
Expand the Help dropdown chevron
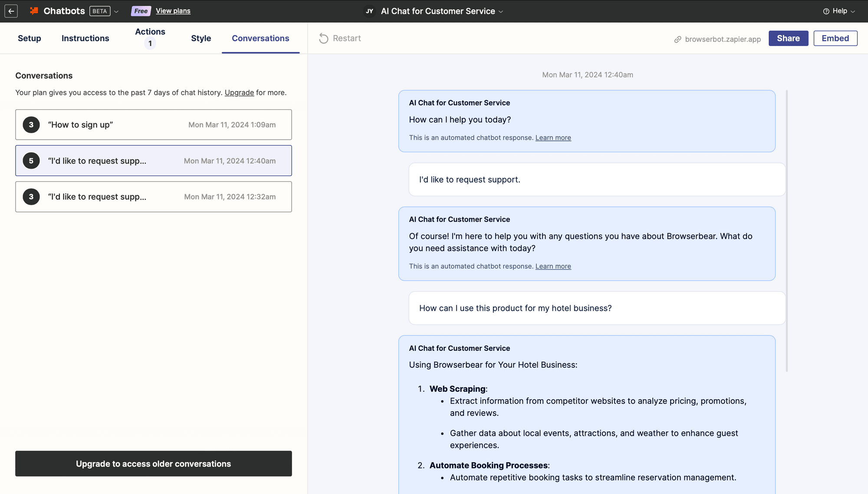coord(852,11)
